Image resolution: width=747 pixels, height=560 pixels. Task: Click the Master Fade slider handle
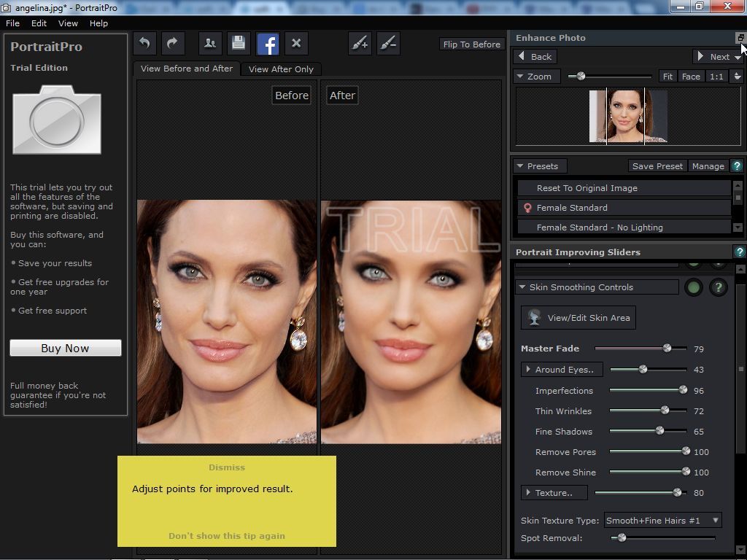pos(667,348)
